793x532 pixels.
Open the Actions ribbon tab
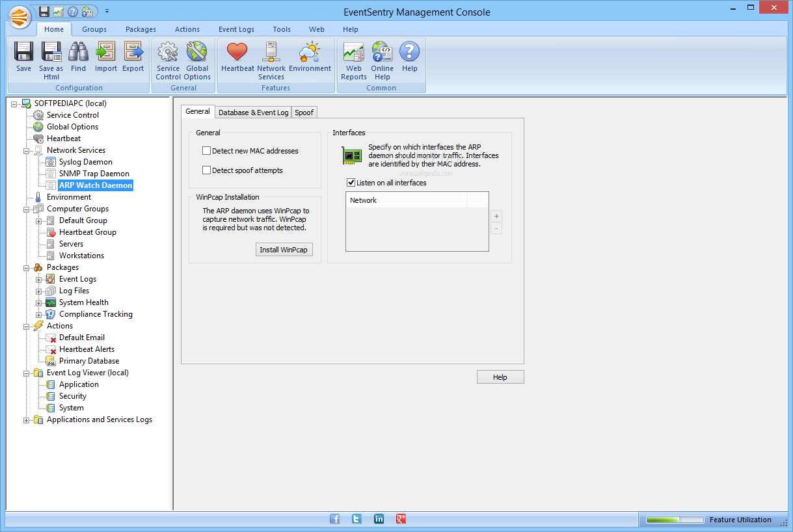(187, 29)
